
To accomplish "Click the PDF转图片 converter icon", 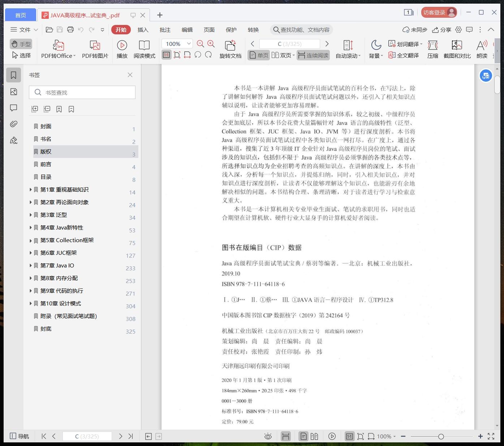I will pyautogui.click(x=95, y=50).
